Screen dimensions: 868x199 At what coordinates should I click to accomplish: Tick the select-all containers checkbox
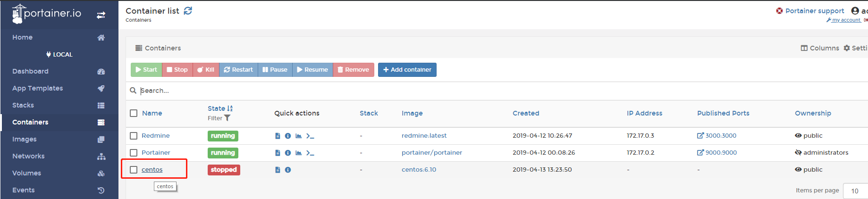[x=134, y=113]
